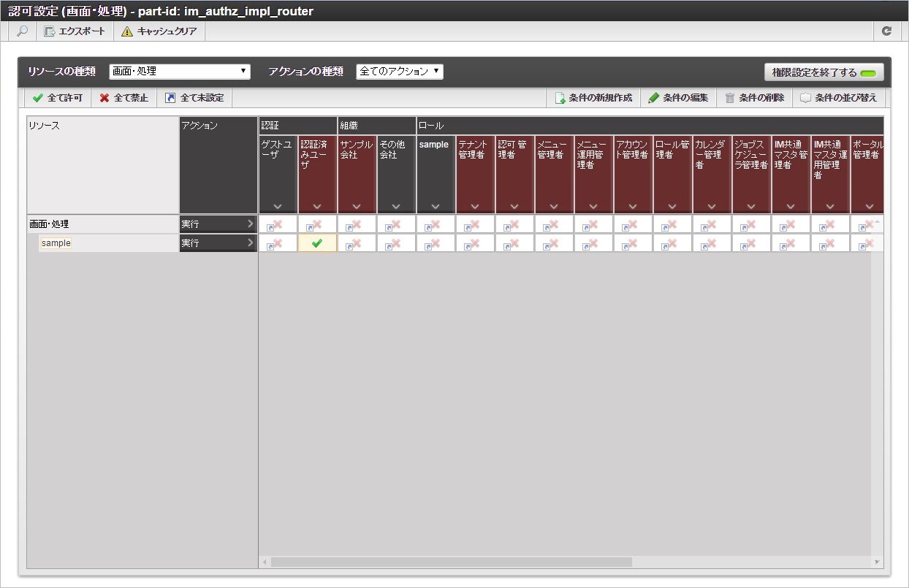The height and width of the screenshot is (588, 909).
Task: Expand the ゲストユーザ column chevron
Action: point(278,207)
